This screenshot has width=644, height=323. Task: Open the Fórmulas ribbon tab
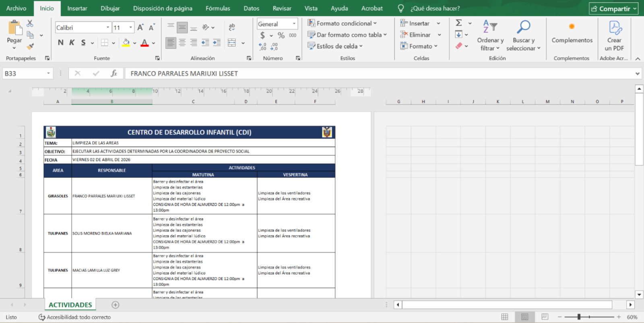pos(218,8)
